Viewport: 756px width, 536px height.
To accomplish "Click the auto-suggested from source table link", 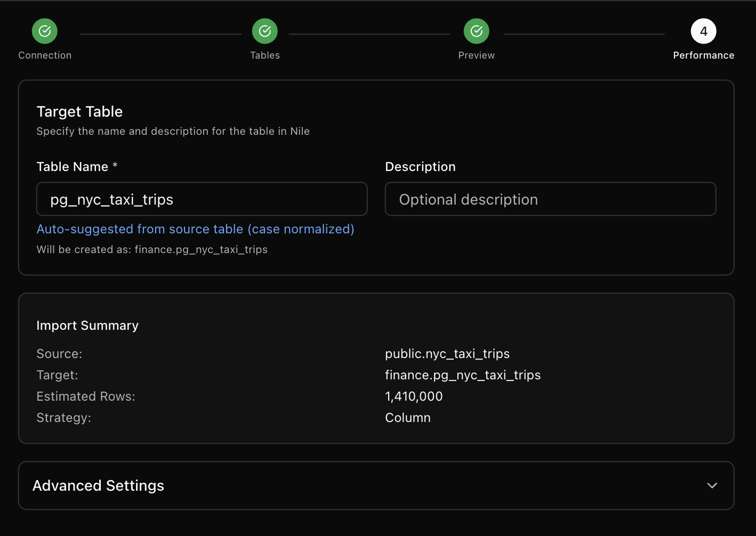I will [x=195, y=229].
